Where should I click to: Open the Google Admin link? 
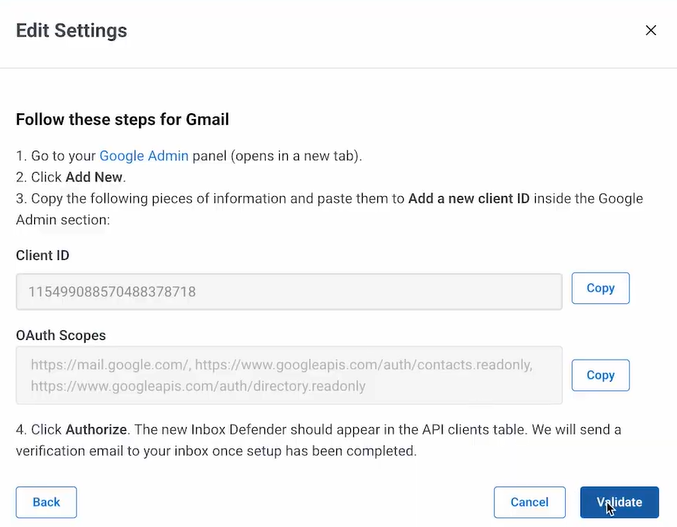coord(144,156)
